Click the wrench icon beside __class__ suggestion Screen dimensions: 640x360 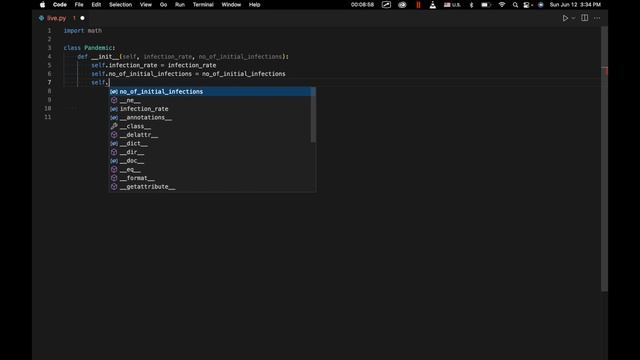click(114, 126)
